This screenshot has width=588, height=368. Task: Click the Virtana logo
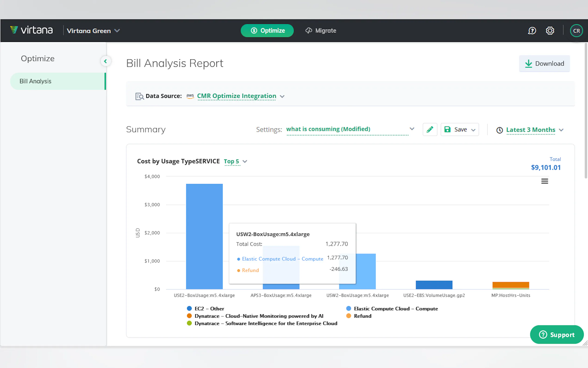pyautogui.click(x=32, y=30)
